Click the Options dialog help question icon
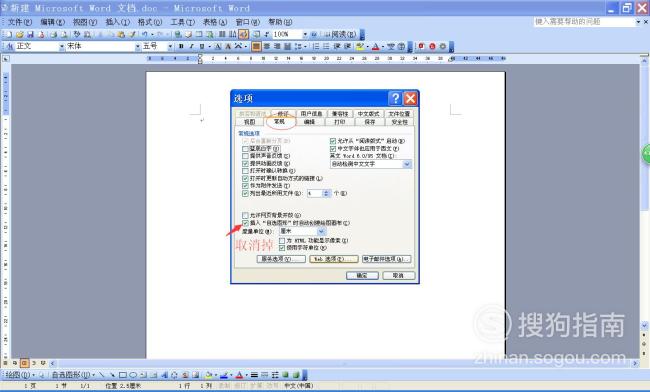The height and width of the screenshot is (392, 650). (395, 98)
